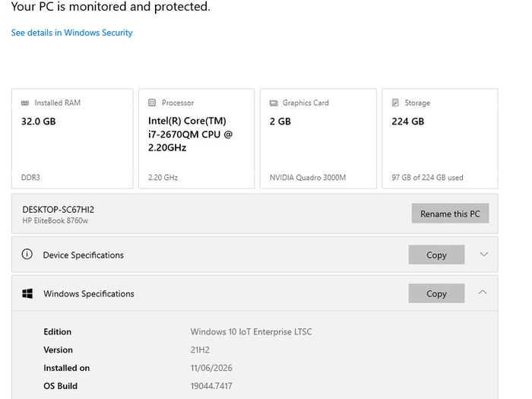532x399 pixels.
Task: Click the Storage drive icon
Action: pyautogui.click(x=395, y=103)
